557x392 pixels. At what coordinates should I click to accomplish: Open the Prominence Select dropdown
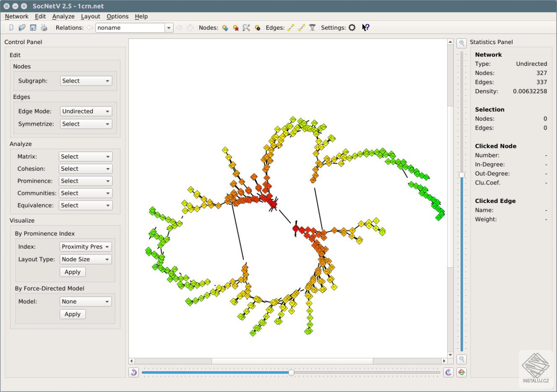[85, 181]
